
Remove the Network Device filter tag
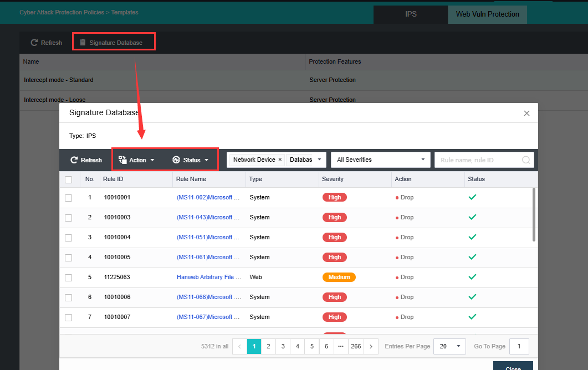[x=280, y=160]
